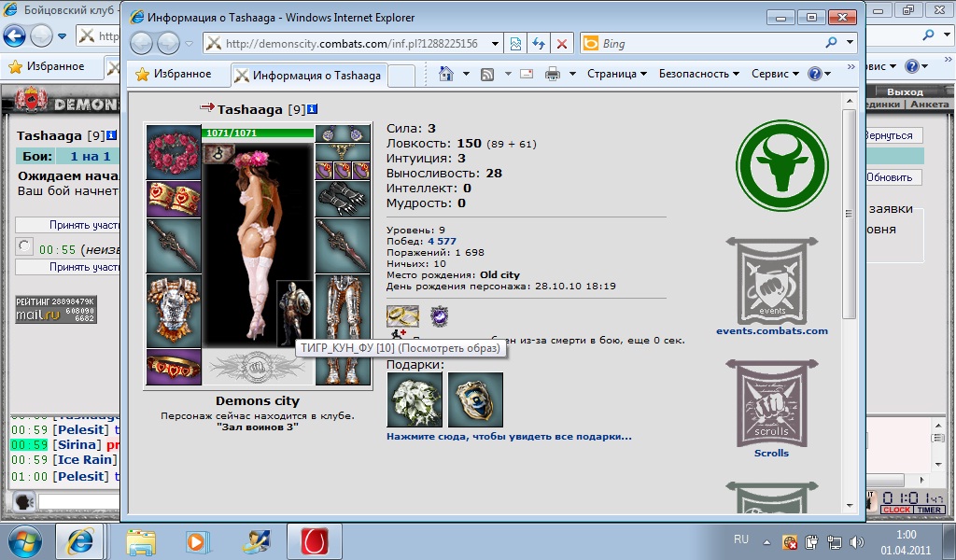The width and height of the screenshot is (956, 560).
Task: Open Анкета in the background game window
Action: [x=929, y=105]
